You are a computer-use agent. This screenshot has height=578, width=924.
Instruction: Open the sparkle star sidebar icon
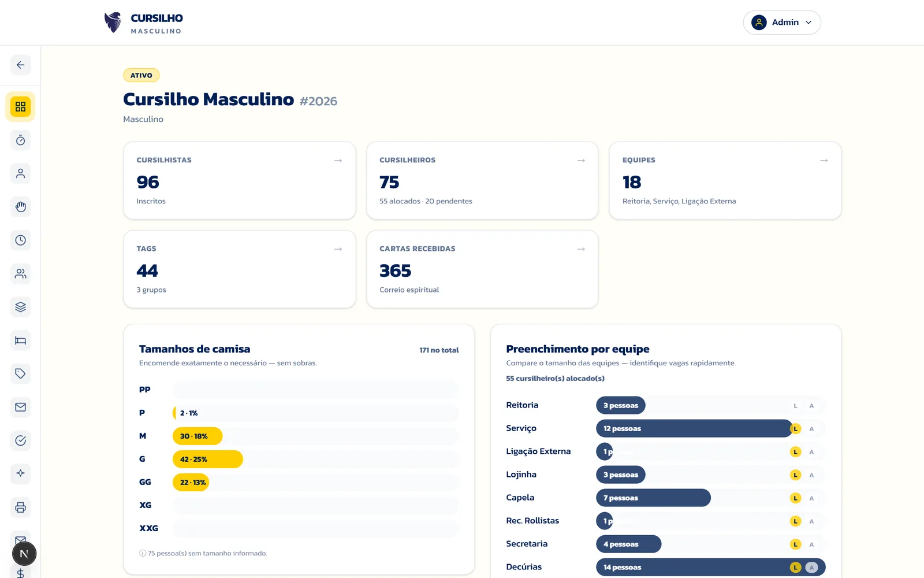click(20, 474)
